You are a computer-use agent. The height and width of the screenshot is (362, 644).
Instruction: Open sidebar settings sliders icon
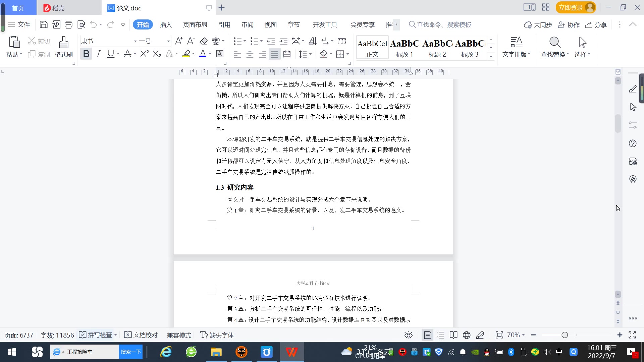point(633,125)
